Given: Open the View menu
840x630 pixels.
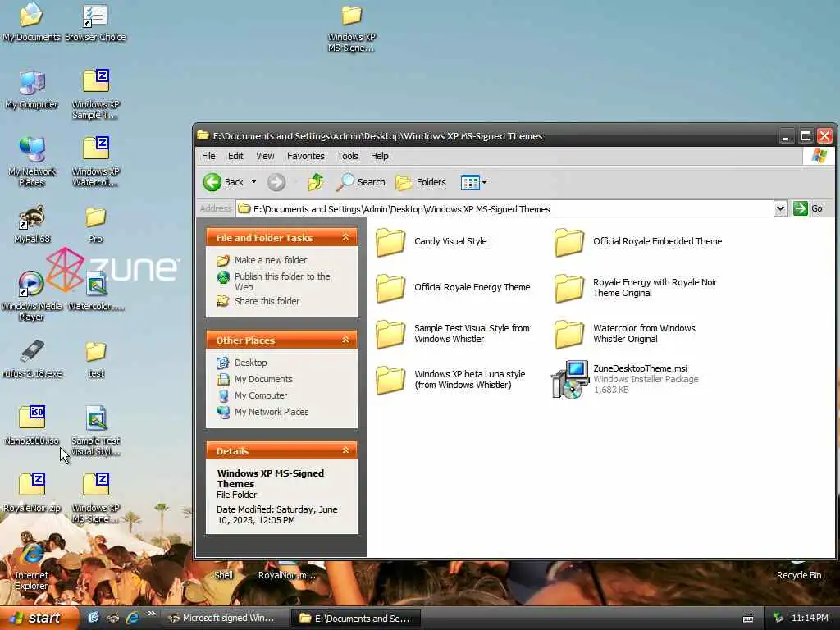Looking at the screenshot, I should click(265, 156).
